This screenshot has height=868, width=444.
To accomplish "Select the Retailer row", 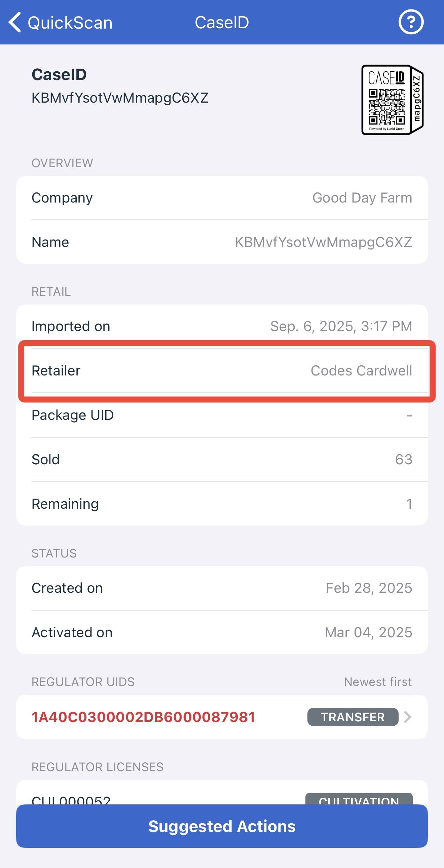I will pyautogui.click(x=222, y=371).
